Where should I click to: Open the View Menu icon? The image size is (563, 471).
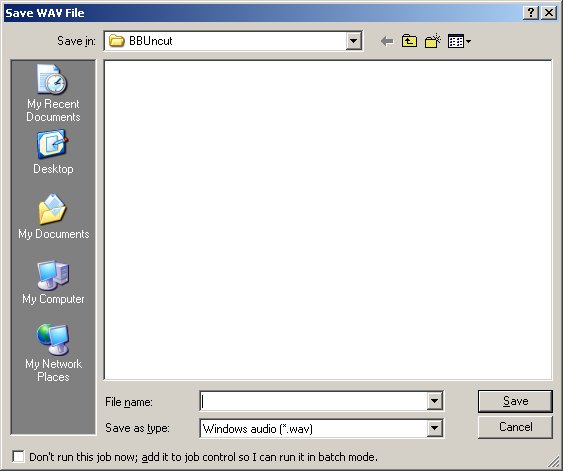coord(459,41)
